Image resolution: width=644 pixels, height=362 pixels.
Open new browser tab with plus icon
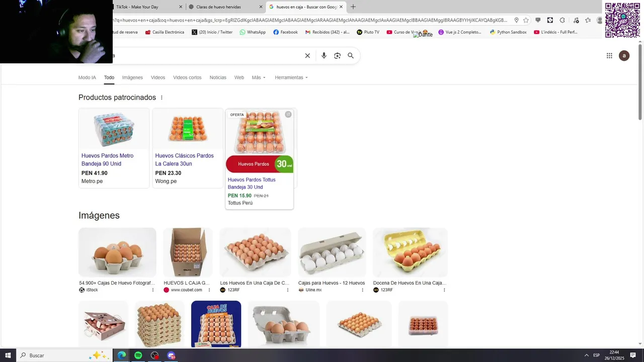point(353,7)
